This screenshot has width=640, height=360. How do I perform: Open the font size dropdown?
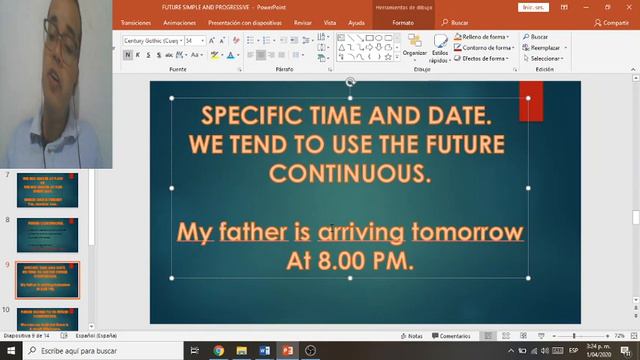click(x=202, y=41)
